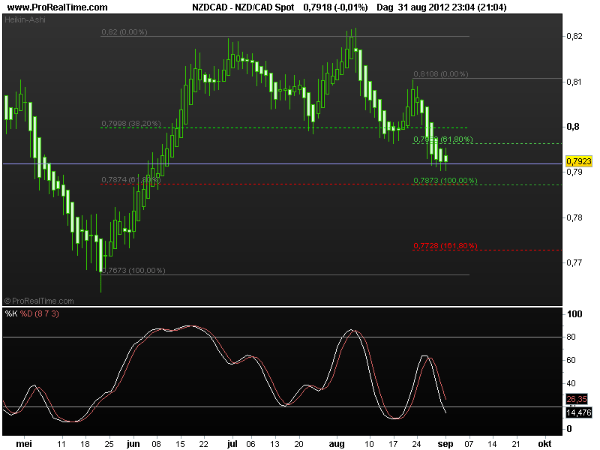Select the 0,82 (0.00%) Fibonacci label

(124, 32)
